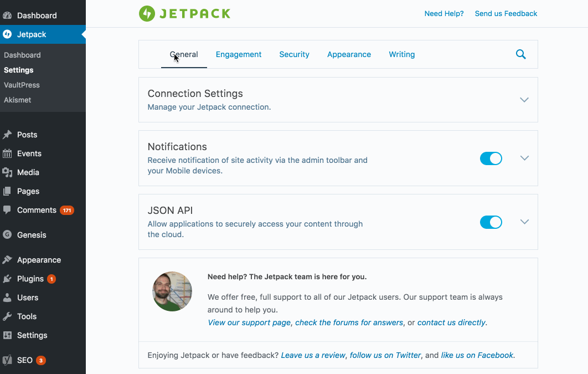
Task: Disable the Notifications toggle
Action: click(x=491, y=158)
